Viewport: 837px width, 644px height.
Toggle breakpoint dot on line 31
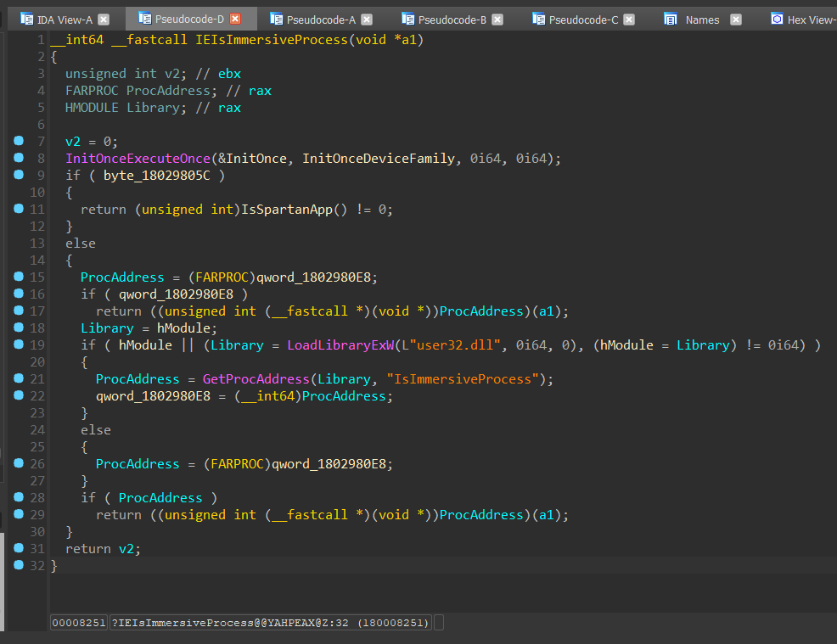click(x=19, y=548)
